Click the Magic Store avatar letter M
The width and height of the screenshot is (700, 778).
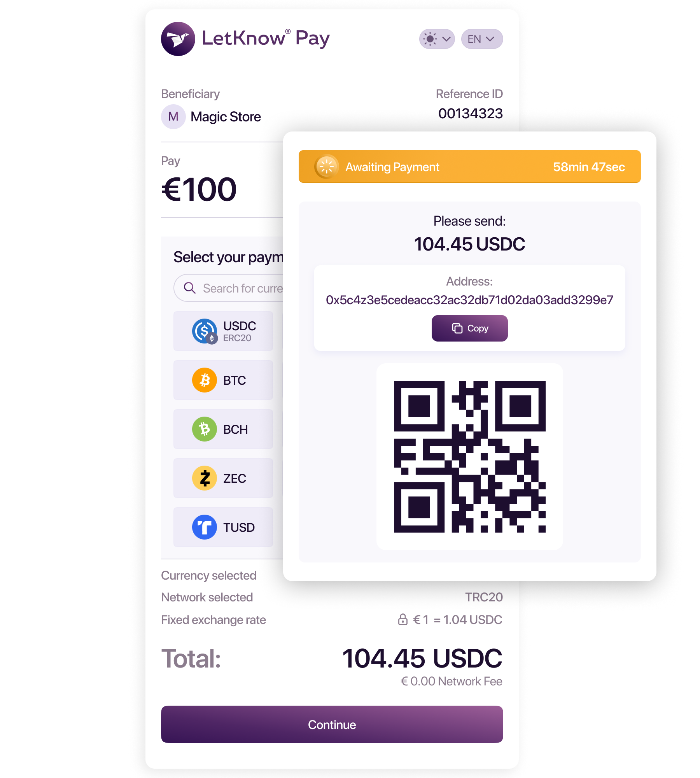tap(173, 117)
